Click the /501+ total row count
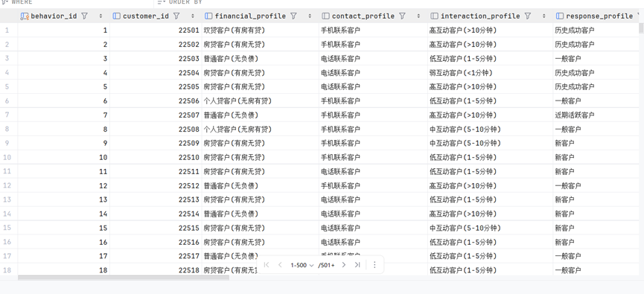This screenshot has width=644, height=294. pyautogui.click(x=327, y=265)
